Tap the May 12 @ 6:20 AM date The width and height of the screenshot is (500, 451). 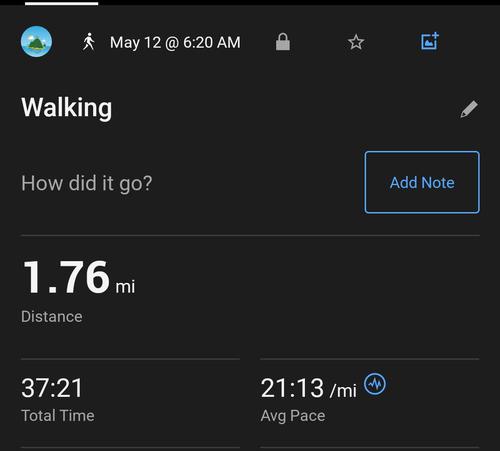[x=175, y=43]
